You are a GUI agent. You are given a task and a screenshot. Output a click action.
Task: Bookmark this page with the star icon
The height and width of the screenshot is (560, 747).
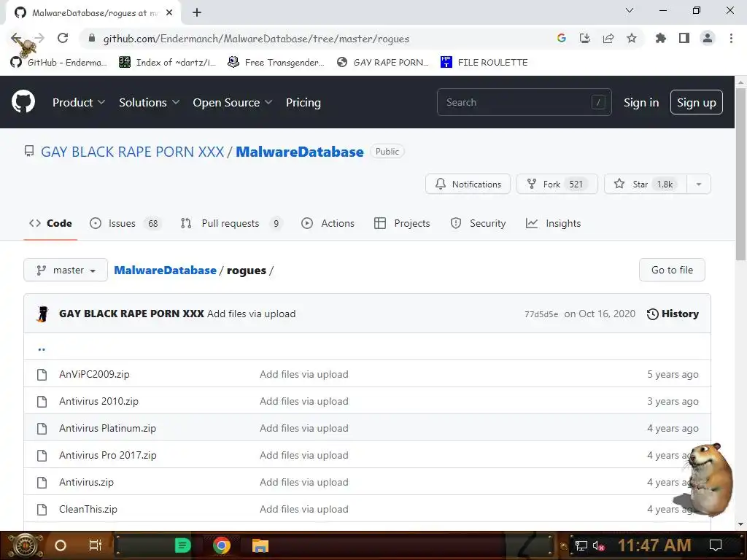pos(632,38)
